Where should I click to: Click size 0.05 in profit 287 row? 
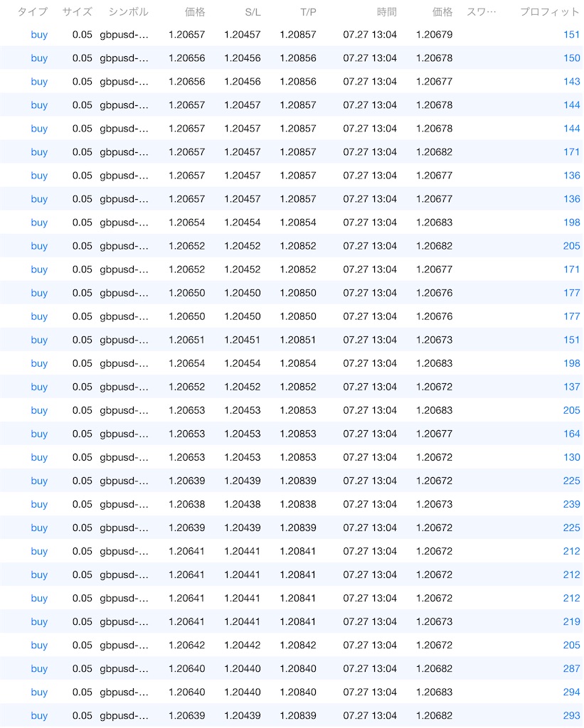(x=83, y=668)
